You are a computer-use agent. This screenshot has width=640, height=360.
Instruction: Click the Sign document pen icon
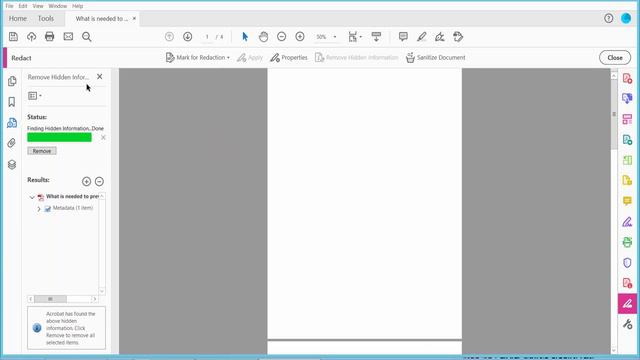click(440, 37)
